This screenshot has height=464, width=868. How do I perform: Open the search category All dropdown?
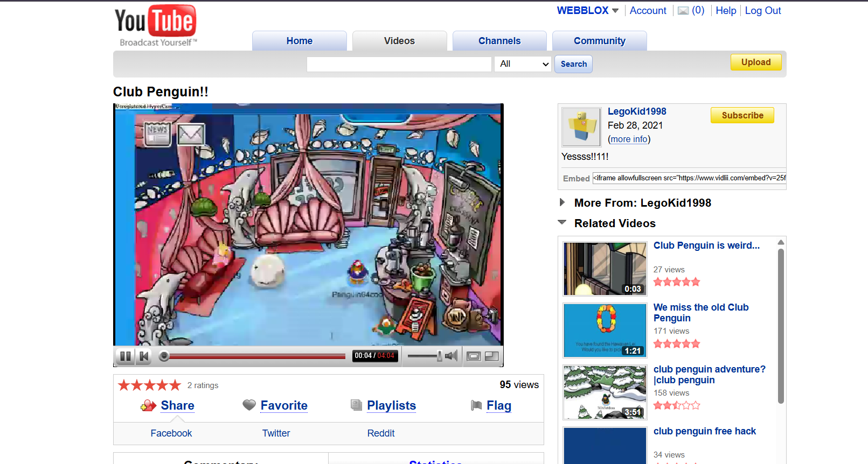pos(523,64)
